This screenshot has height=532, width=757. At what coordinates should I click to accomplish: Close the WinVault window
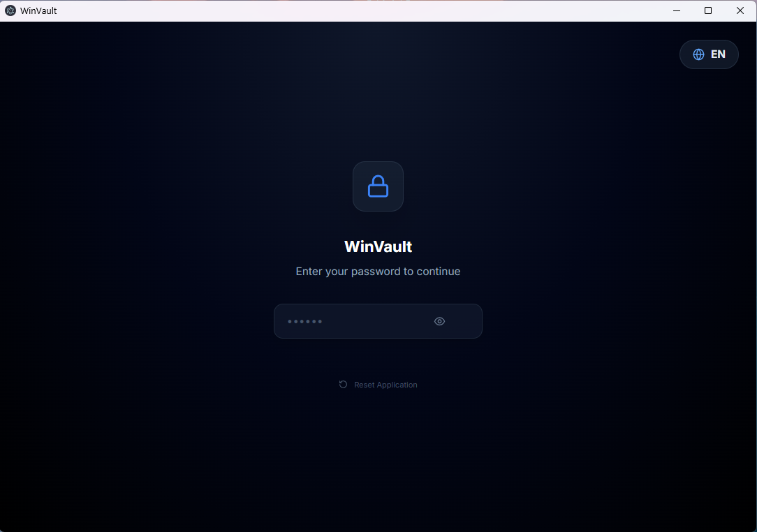point(740,10)
